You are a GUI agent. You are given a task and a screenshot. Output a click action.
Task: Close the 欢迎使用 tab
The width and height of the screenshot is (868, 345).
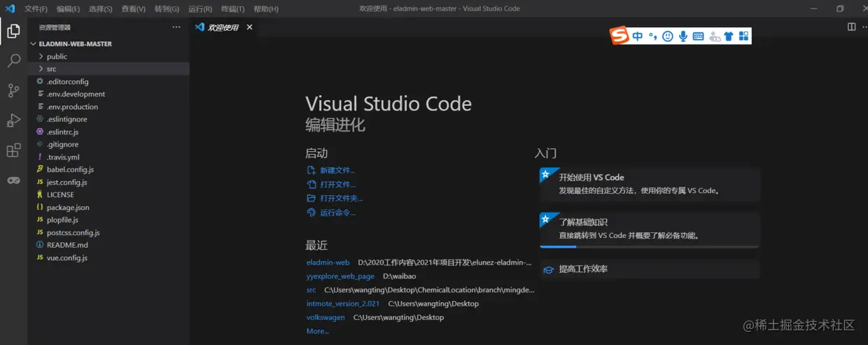[250, 27]
